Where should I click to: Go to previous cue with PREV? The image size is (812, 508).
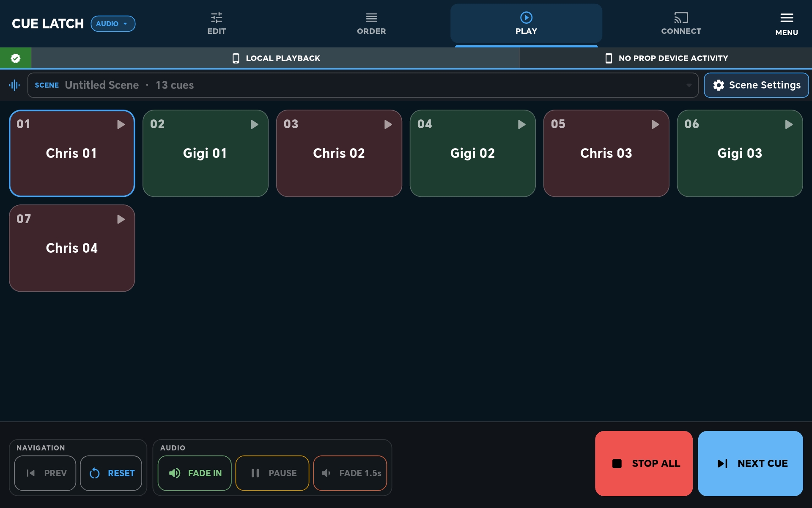pyautogui.click(x=45, y=473)
